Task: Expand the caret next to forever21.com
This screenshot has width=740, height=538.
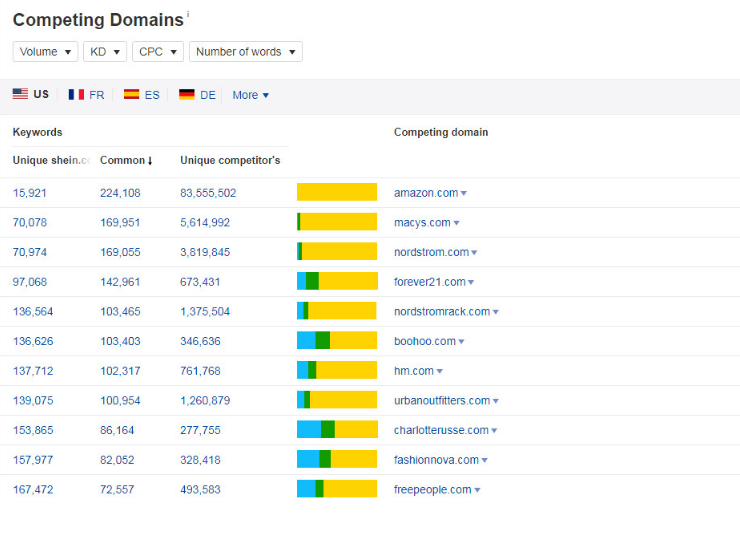Action: tap(471, 283)
